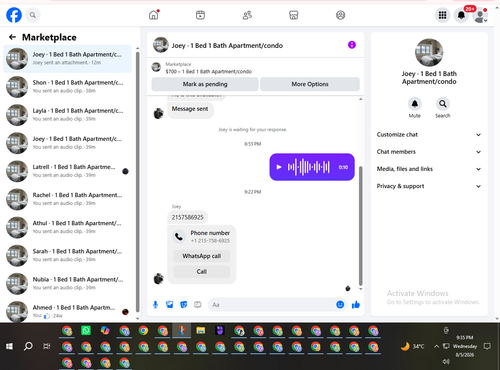
Task: Expand Chat members section
Action: tap(429, 152)
